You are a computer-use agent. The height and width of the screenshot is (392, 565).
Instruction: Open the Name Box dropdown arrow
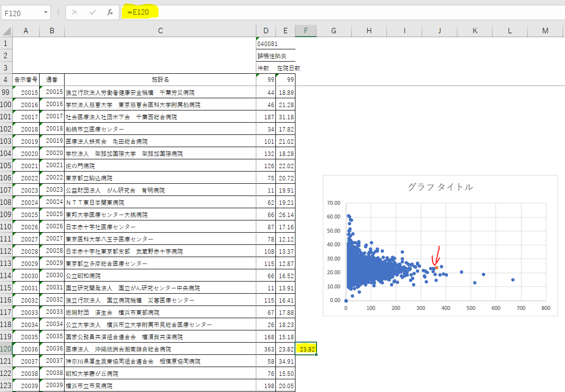(x=46, y=13)
